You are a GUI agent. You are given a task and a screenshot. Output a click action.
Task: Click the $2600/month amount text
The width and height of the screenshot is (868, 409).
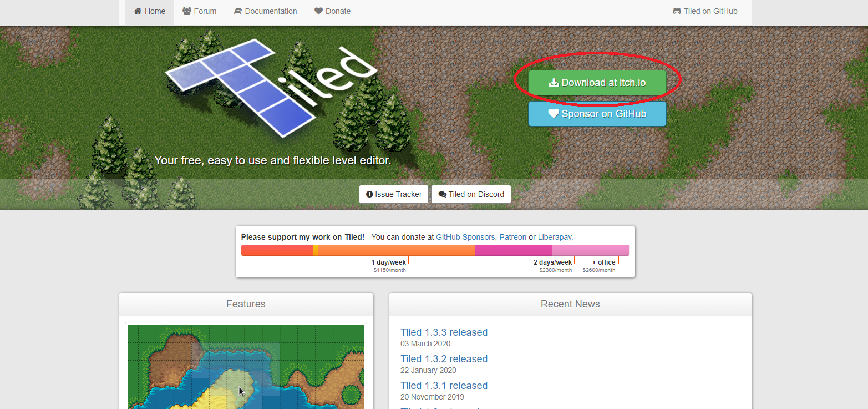point(599,270)
